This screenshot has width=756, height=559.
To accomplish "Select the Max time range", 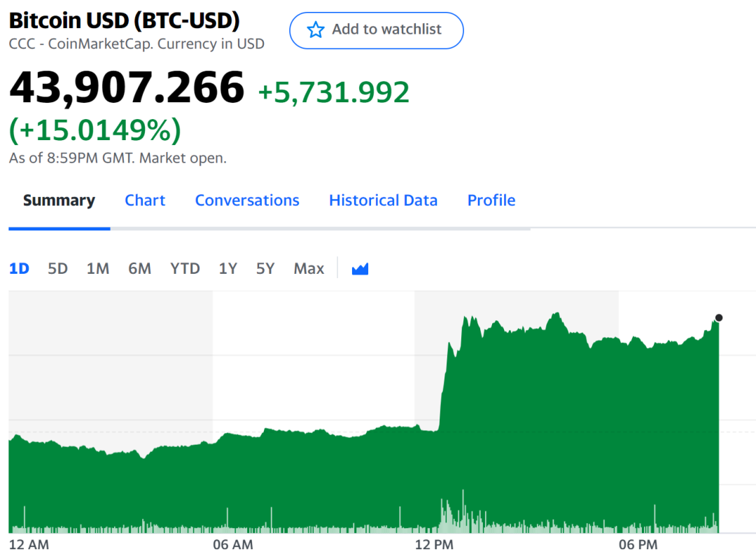I will coord(309,268).
